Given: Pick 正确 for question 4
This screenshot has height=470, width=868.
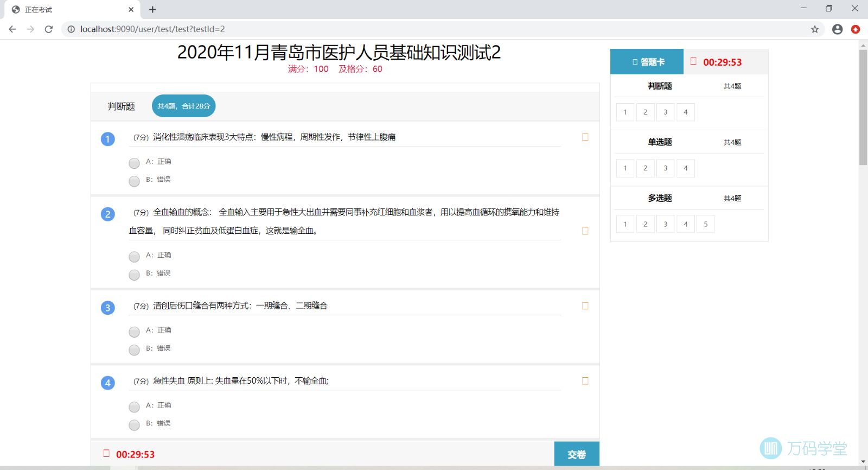Looking at the screenshot, I should point(134,407).
